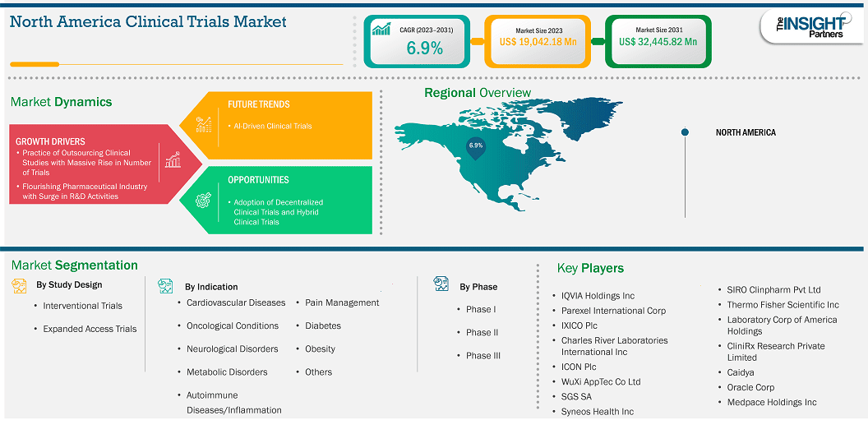Click the Market Dynamics heading

[x=61, y=102]
